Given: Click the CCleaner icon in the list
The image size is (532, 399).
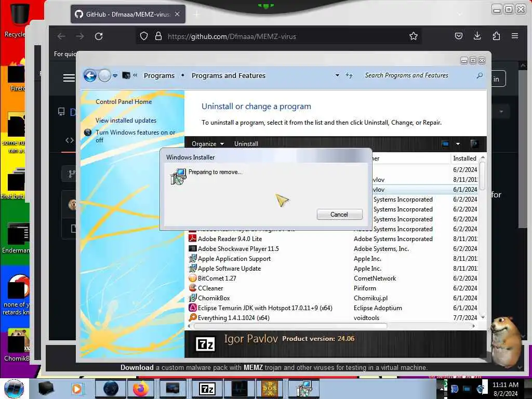Looking at the screenshot, I should (192, 288).
